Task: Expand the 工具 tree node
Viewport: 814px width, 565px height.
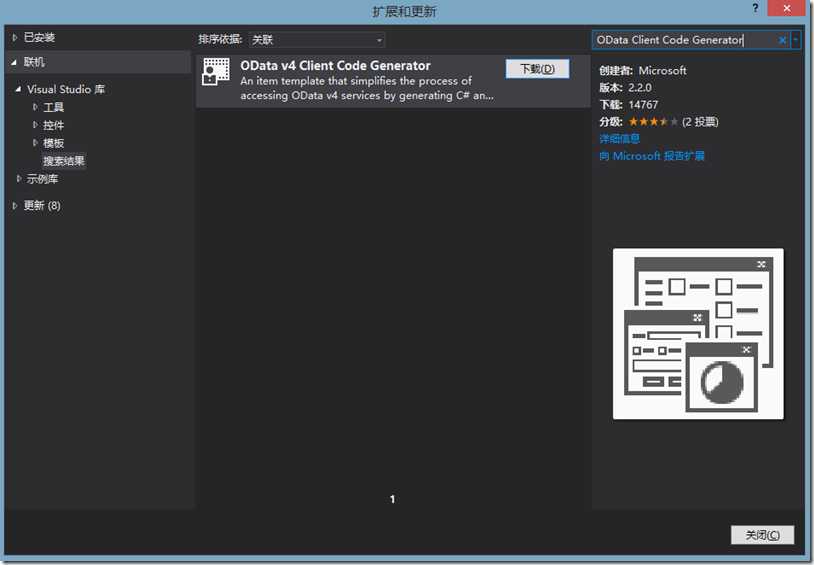Action: click(35, 107)
